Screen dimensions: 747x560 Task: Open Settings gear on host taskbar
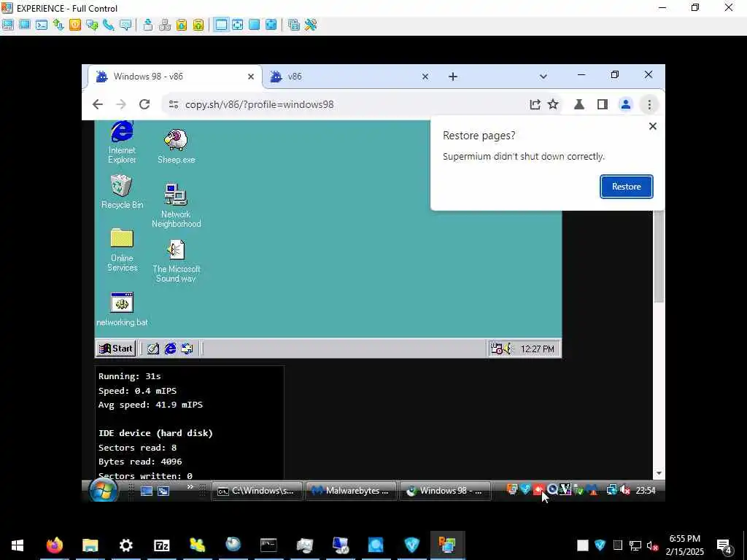(125, 545)
